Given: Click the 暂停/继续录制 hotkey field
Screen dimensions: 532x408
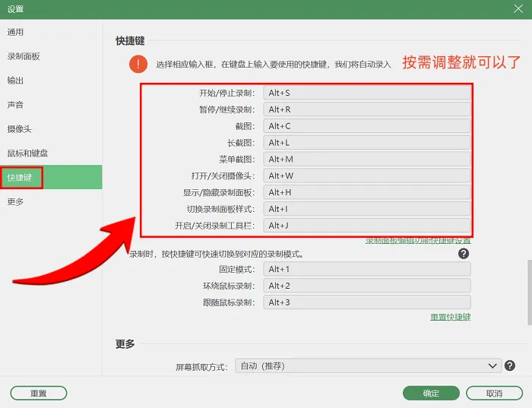Looking at the screenshot, I should click(x=367, y=109).
